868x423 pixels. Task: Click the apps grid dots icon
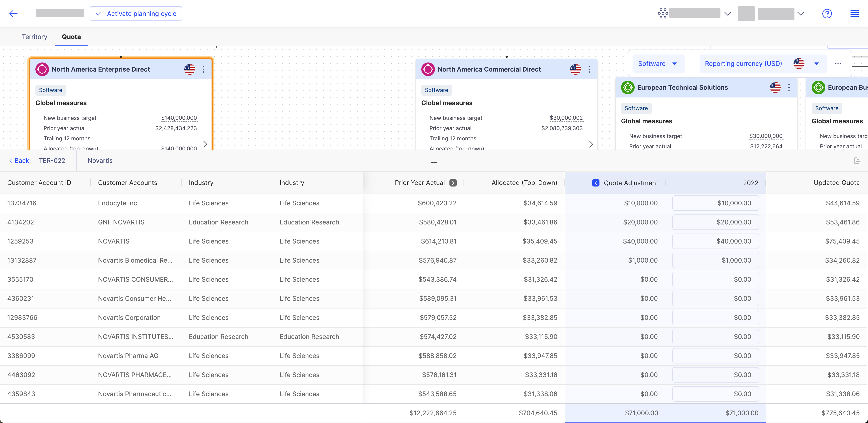[x=662, y=13]
